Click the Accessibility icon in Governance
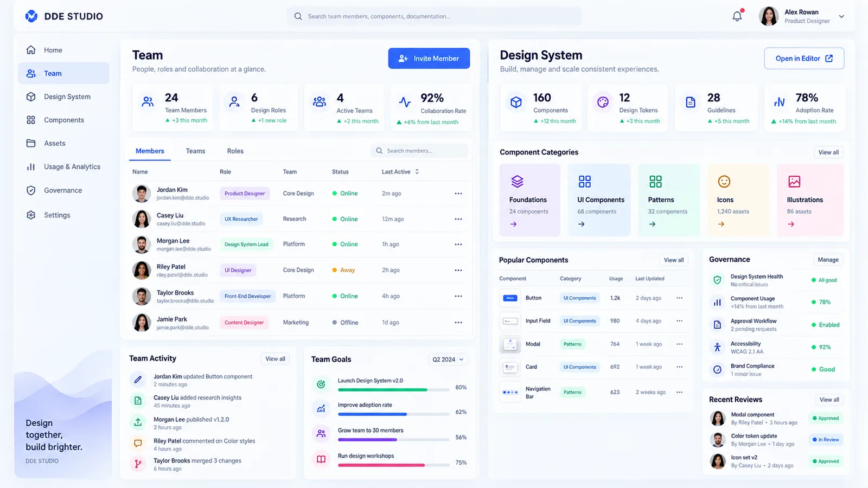This screenshot has height=488, width=868. click(717, 347)
